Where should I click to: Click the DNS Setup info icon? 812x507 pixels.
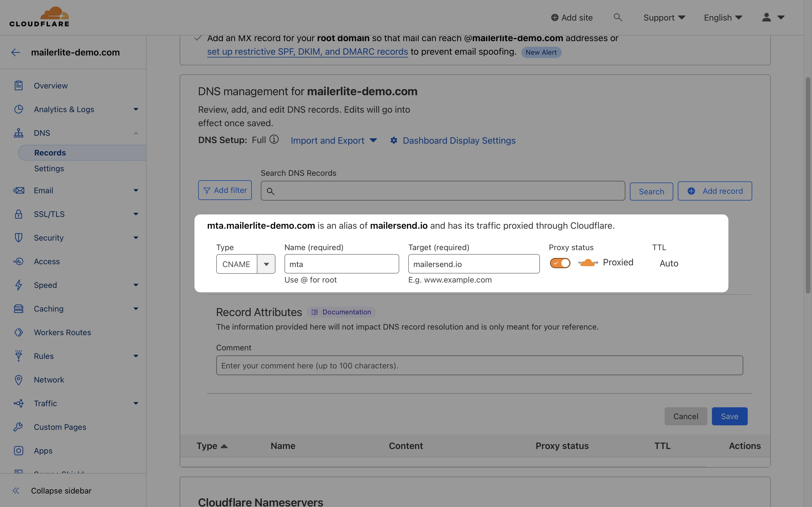tap(274, 139)
